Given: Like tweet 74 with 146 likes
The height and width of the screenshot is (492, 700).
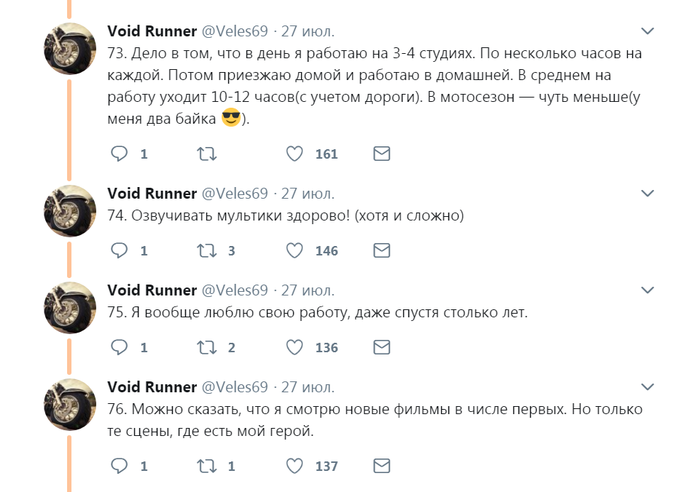Looking at the screenshot, I should coord(295,251).
